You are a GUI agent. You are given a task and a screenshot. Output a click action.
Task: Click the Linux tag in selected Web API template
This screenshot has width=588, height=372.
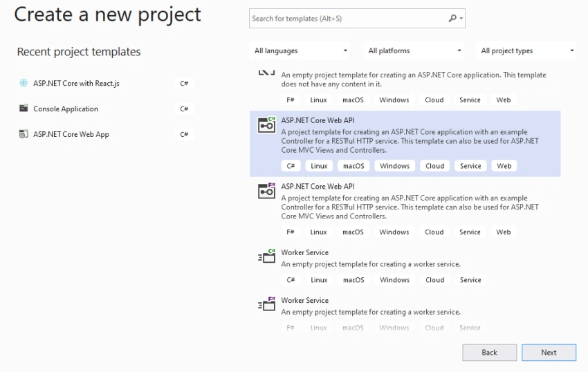[x=319, y=166]
